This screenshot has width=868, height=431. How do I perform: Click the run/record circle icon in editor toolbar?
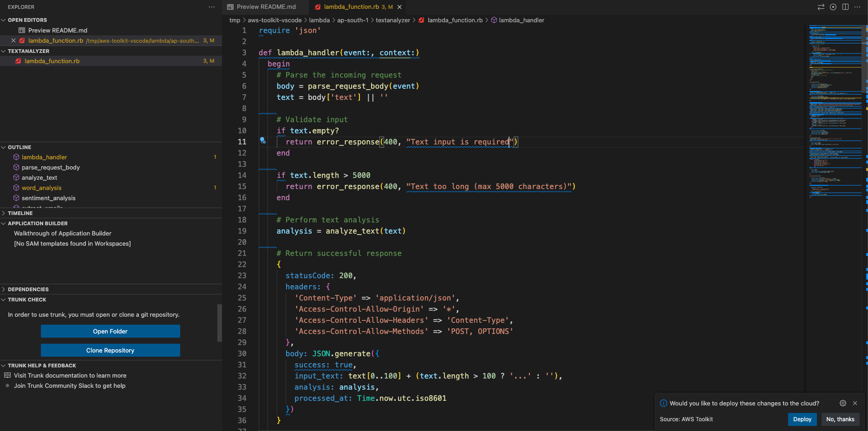(x=833, y=7)
